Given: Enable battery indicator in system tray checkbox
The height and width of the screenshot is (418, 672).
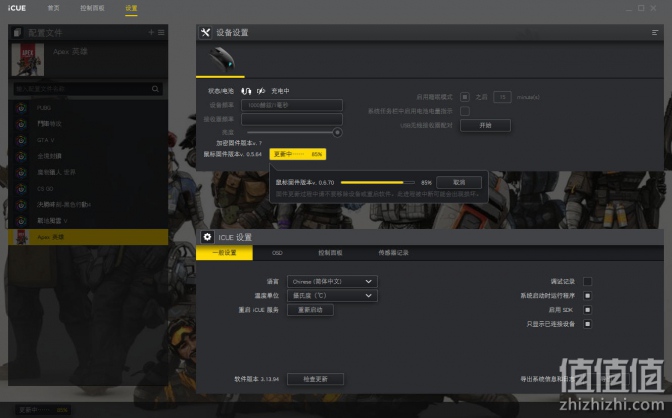Looking at the screenshot, I should [x=465, y=111].
